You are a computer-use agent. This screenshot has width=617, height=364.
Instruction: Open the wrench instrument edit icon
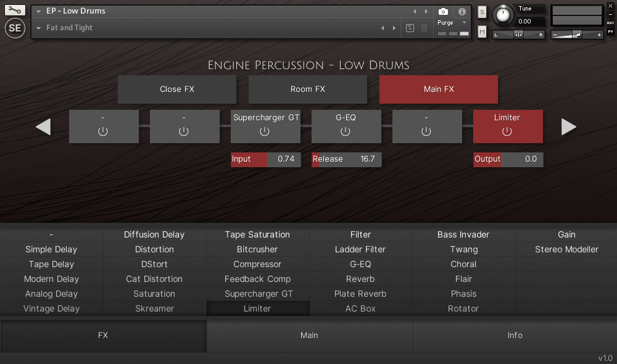coord(15,10)
